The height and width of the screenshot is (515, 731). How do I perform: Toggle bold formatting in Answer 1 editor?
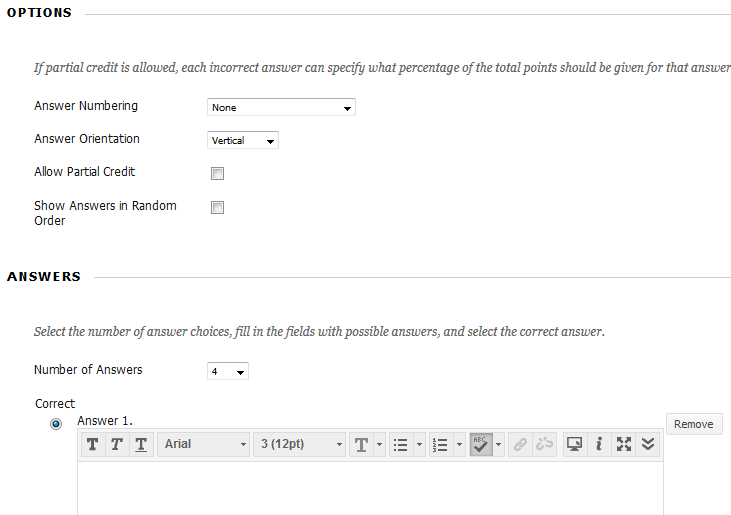(92, 444)
